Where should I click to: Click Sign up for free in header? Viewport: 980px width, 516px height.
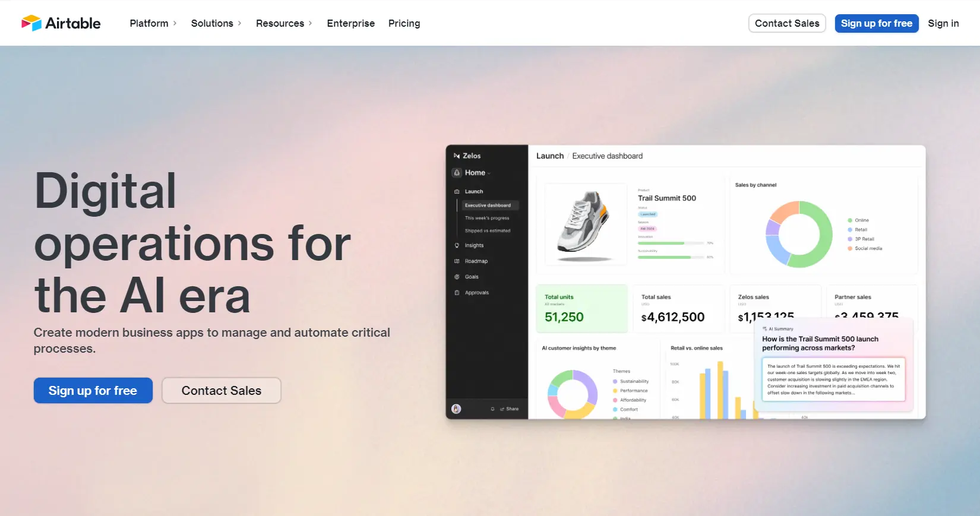pos(877,23)
